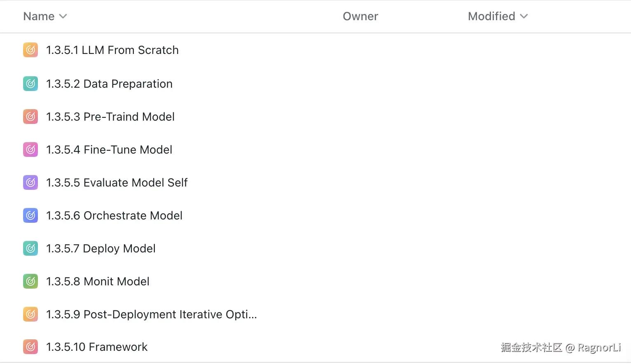Open 1.3.5.4 Fine-Tune Model entry
Image resolution: width=631 pixels, height=364 pixels.
coord(109,150)
